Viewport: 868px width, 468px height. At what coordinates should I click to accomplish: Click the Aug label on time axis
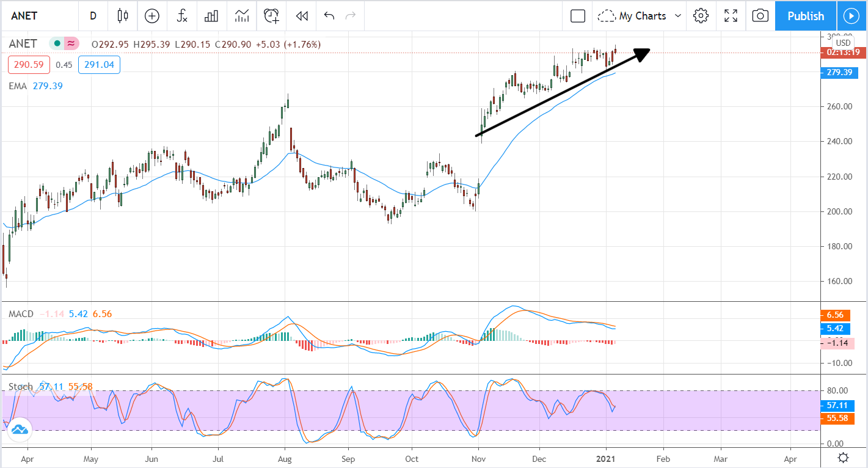[284, 458]
